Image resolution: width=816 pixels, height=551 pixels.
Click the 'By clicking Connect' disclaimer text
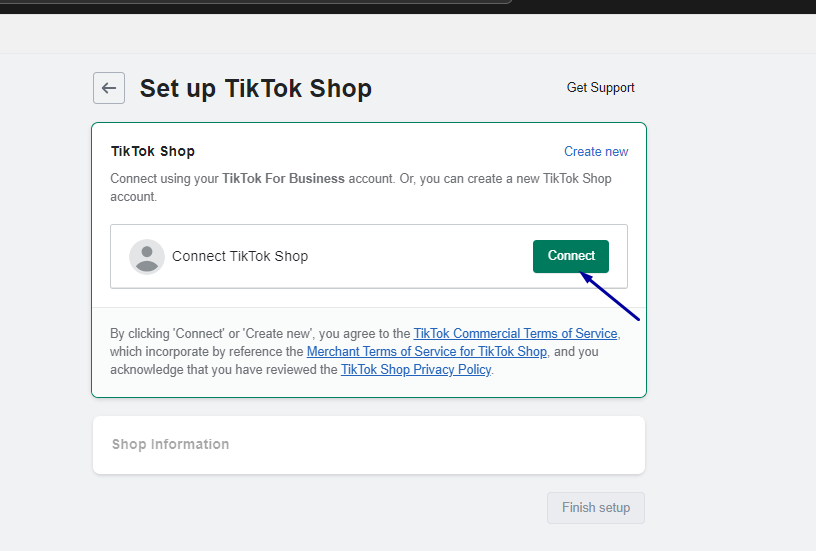[x=365, y=351]
